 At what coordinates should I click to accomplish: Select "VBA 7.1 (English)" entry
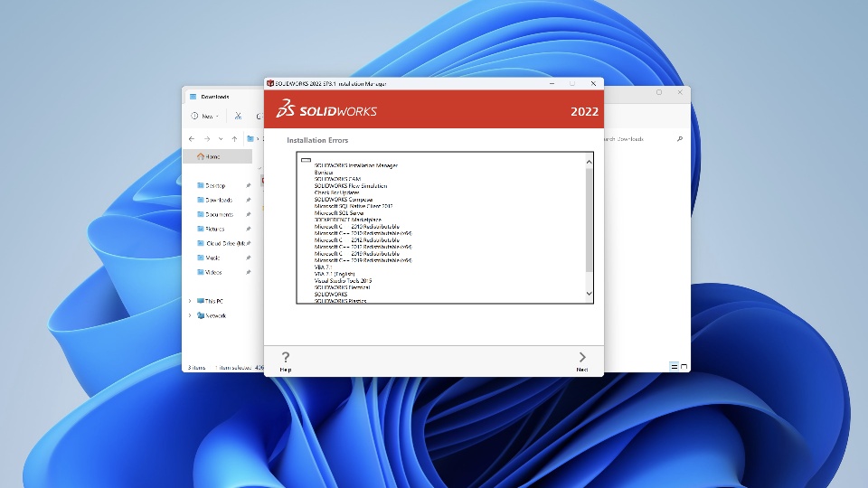tap(335, 274)
